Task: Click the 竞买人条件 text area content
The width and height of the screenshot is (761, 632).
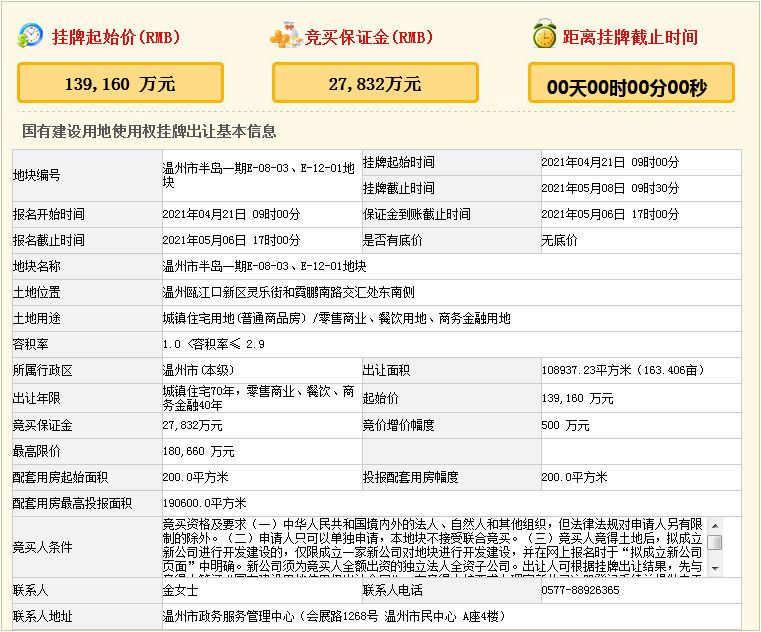Action: (x=434, y=547)
